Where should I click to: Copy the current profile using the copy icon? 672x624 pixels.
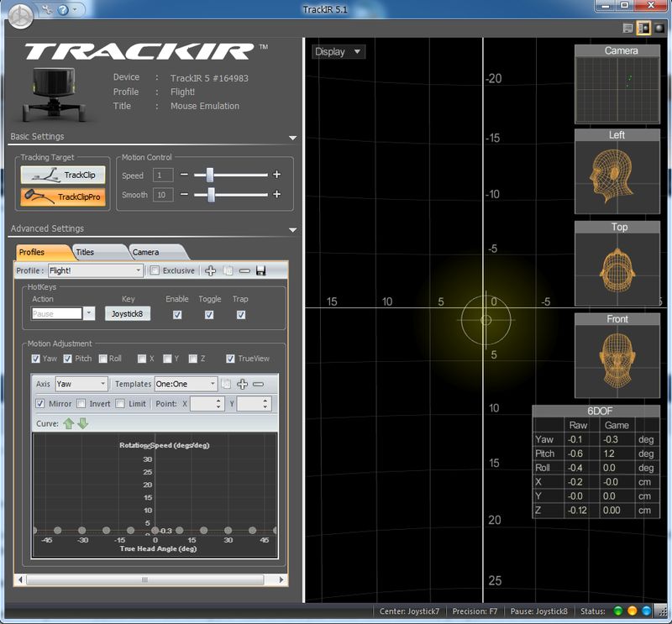(228, 271)
